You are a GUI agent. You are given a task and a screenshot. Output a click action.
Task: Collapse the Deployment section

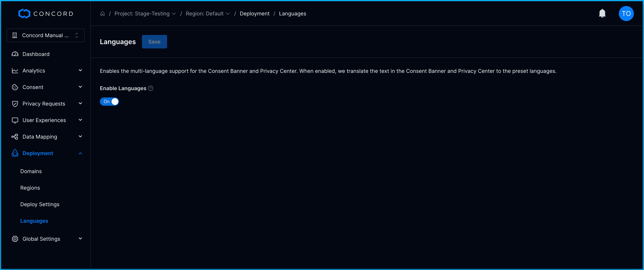pos(80,153)
